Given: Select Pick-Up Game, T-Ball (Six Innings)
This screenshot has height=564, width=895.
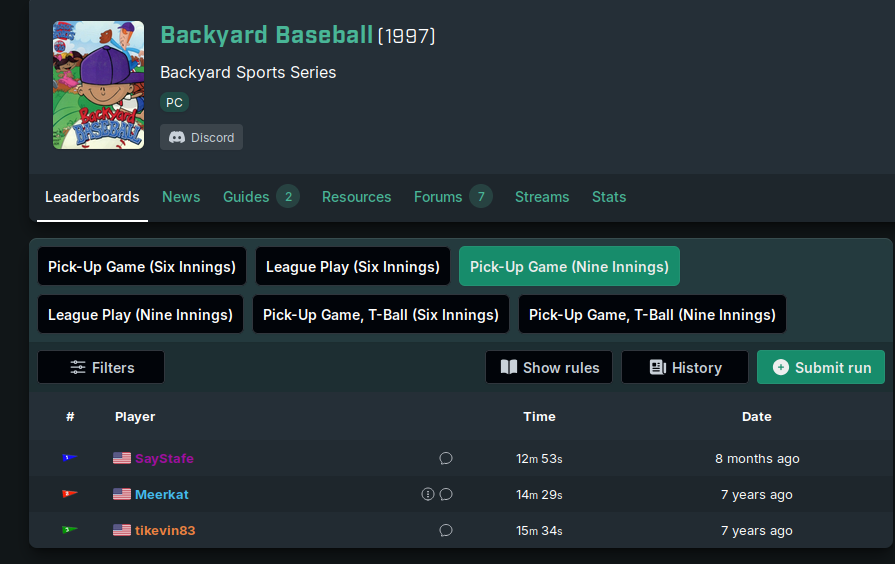Looking at the screenshot, I should pos(381,315).
